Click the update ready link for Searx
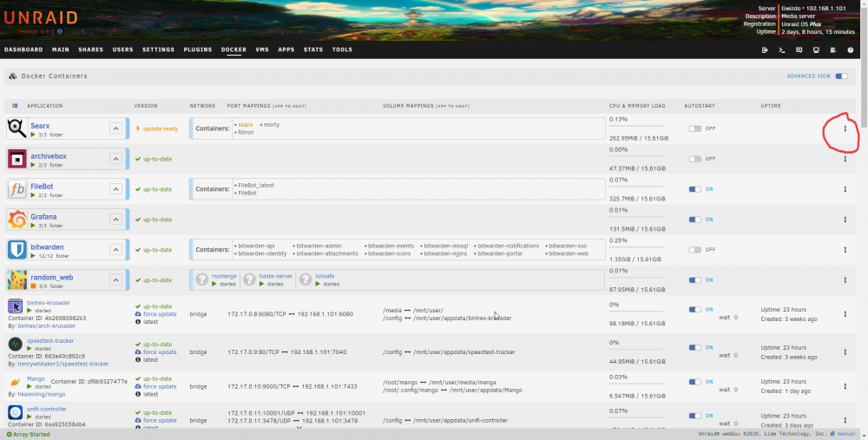This screenshot has height=440, width=868. [x=161, y=129]
